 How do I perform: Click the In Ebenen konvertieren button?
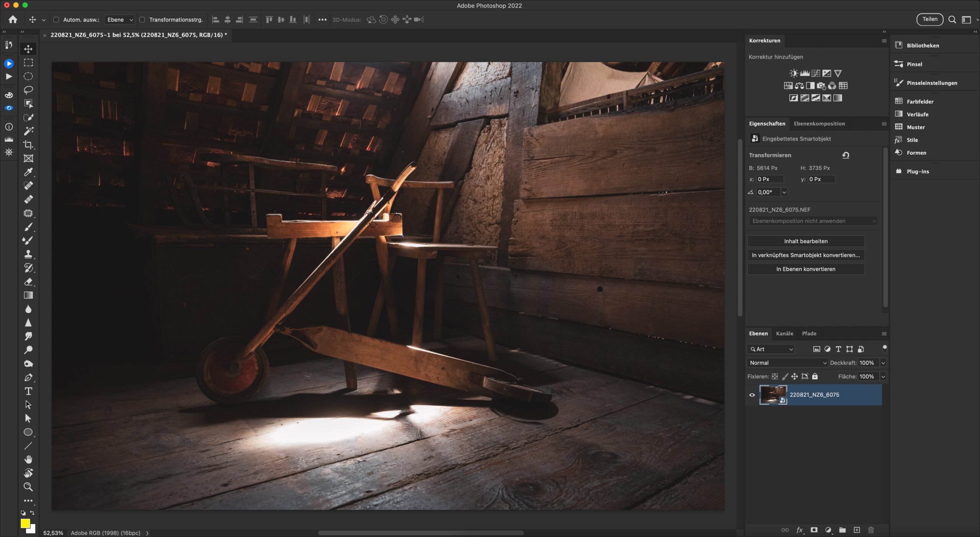(x=805, y=269)
